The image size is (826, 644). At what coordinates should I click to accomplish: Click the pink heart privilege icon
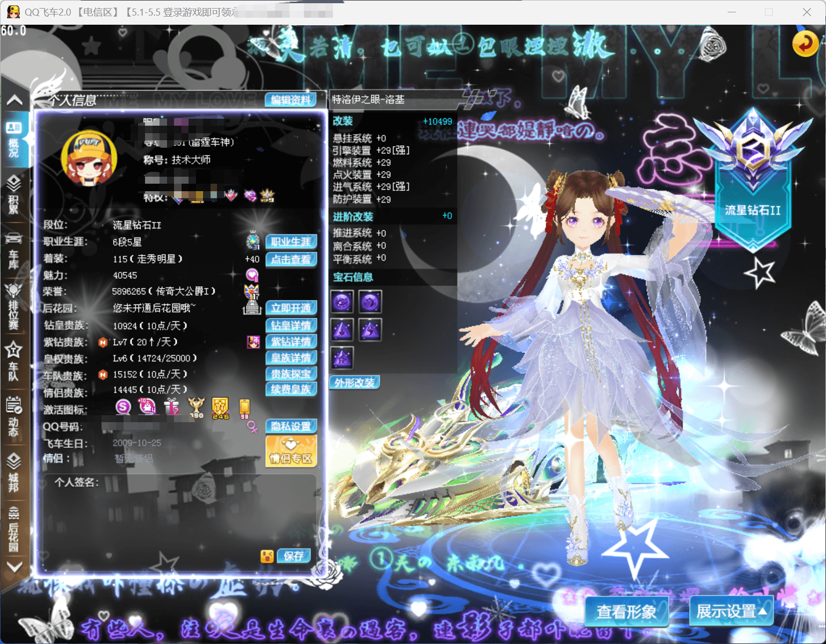pyautogui.click(x=231, y=196)
